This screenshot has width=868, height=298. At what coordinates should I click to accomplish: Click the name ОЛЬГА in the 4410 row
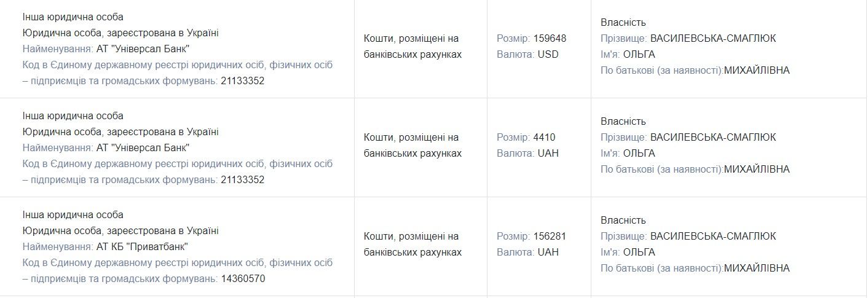click(639, 153)
